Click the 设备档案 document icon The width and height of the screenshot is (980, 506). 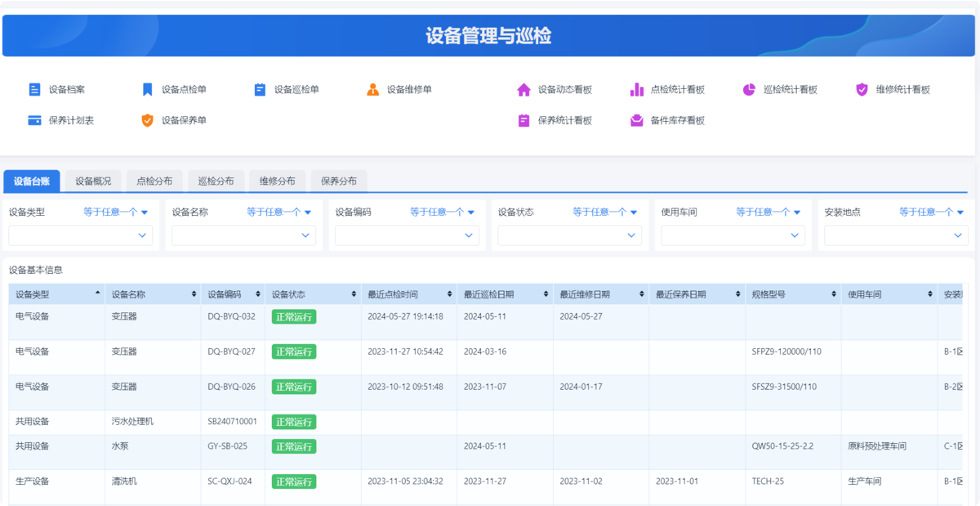34,90
